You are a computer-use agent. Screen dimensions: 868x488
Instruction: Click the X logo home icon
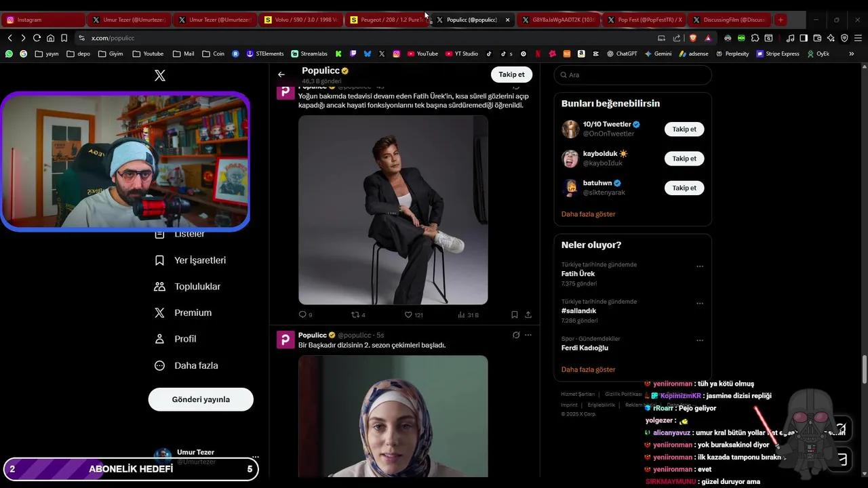click(x=160, y=75)
